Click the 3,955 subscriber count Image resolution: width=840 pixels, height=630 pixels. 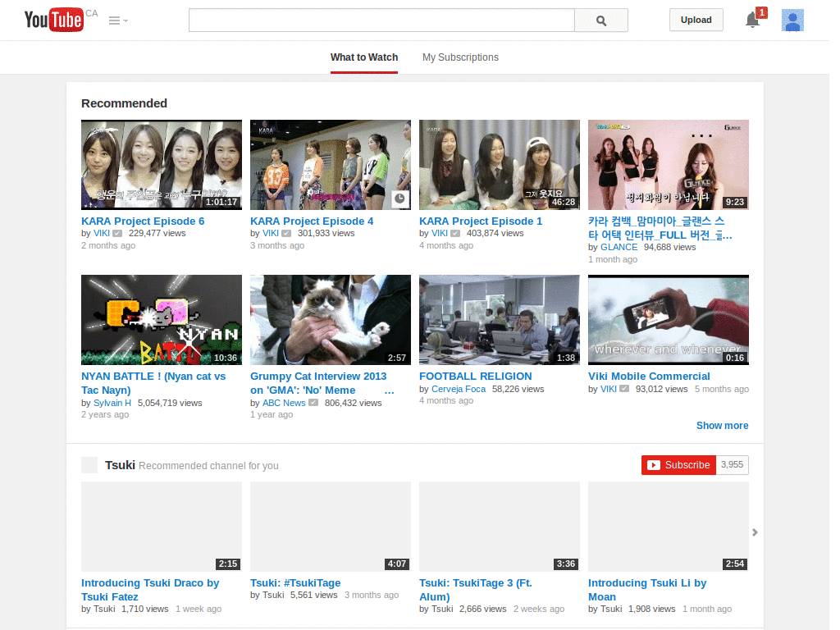click(732, 465)
